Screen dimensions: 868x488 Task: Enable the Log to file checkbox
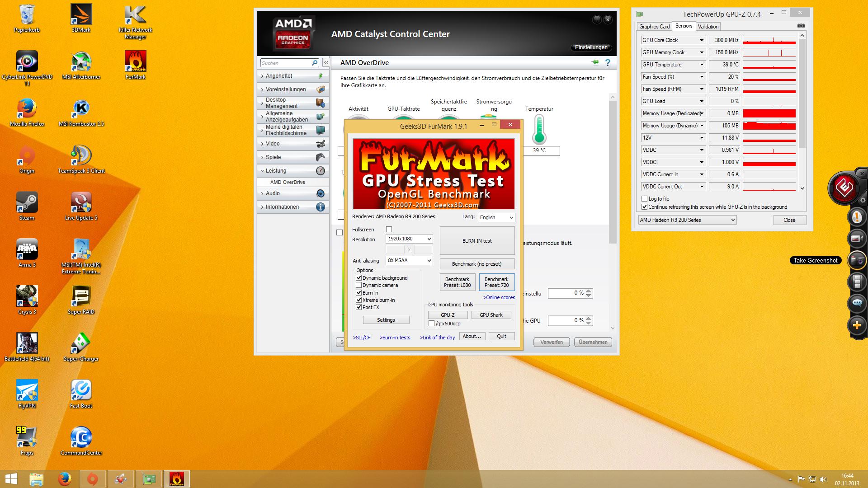coord(644,199)
